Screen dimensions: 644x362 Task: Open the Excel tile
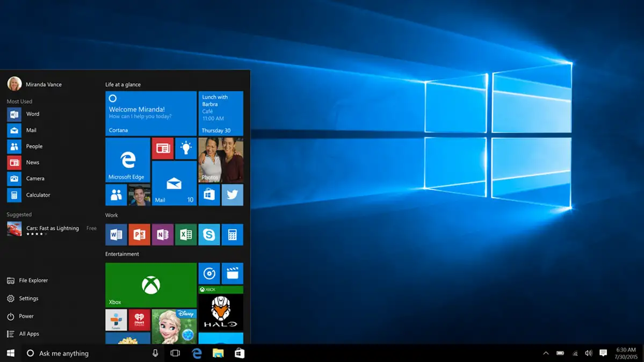tap(186, 235)
